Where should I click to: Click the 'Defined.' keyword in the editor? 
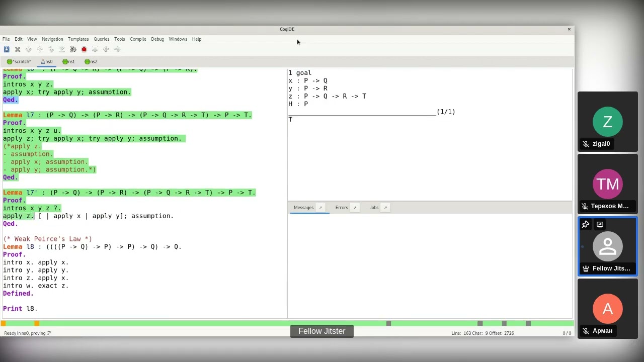point(18,294)
